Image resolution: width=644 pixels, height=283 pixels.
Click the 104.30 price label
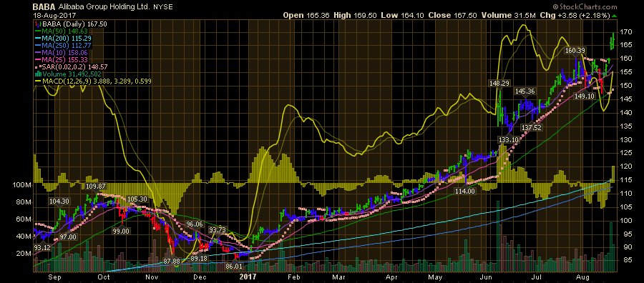59,202
